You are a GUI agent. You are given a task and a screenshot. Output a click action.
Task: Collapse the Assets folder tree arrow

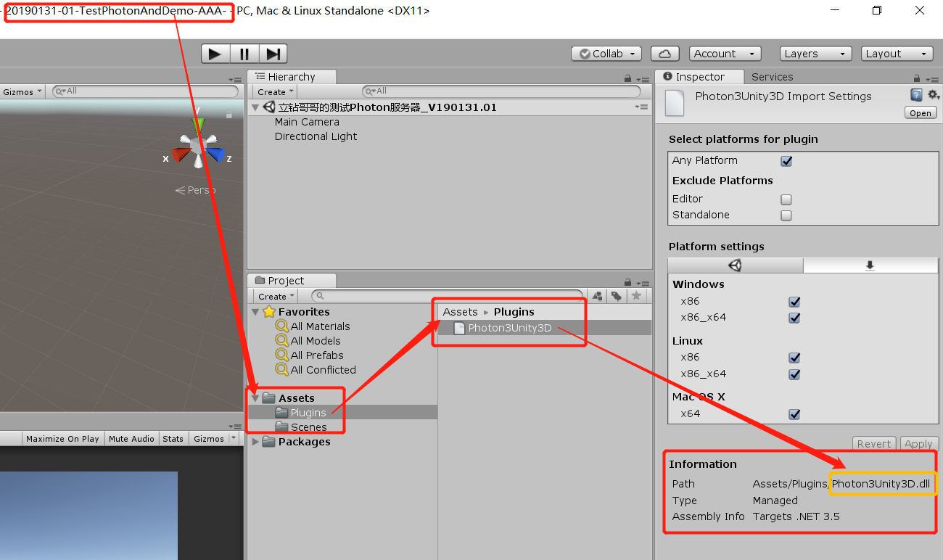255,398
